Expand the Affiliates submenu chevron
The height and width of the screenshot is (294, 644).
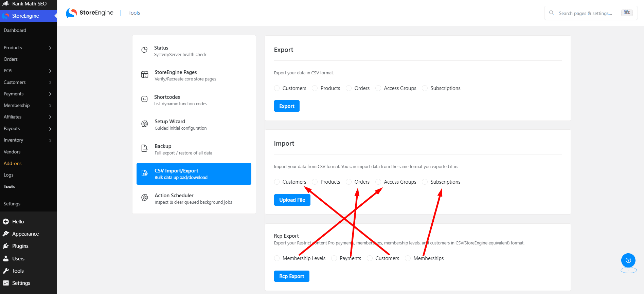[x=50, y=117]
